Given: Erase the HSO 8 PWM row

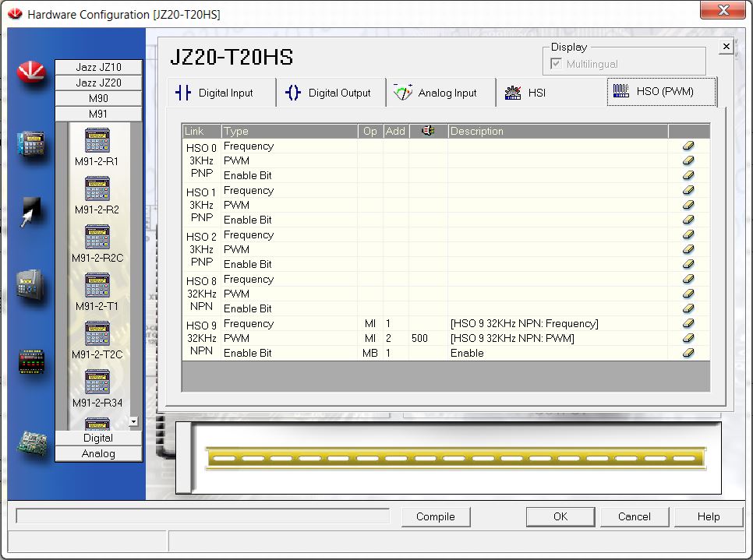Looking at the screenshot, I should (688, 293).
